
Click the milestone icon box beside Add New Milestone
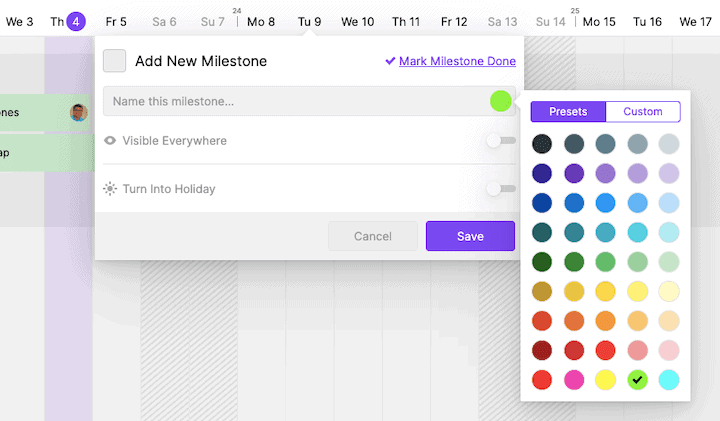[114, 61]
